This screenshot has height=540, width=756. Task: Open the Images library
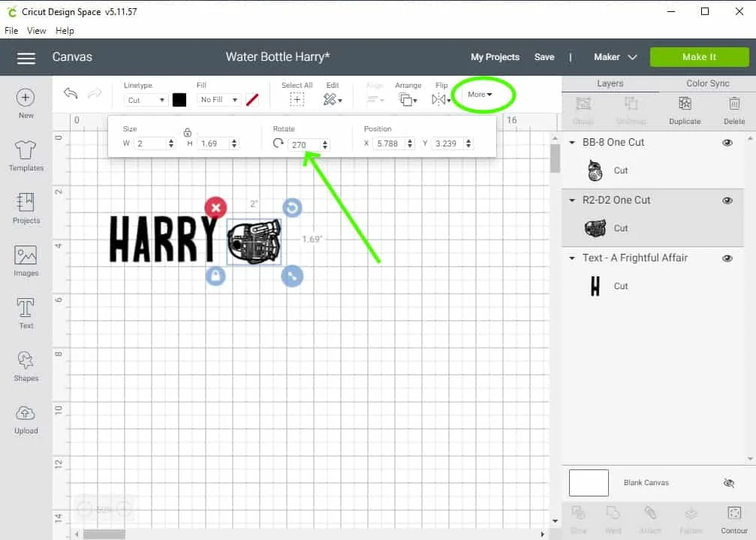pos(26,261)
